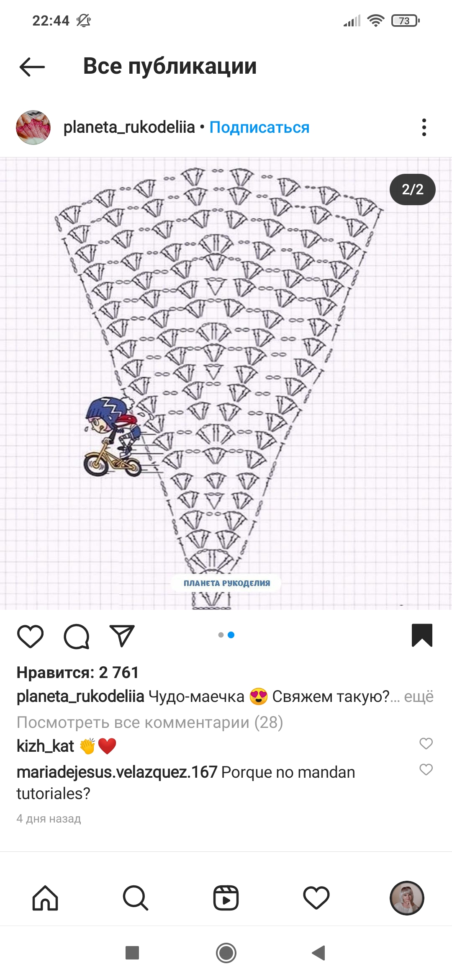Viewport: 452px width, 980px height.
Task: Open the Reels tab
Action: (x=226, y=898)
